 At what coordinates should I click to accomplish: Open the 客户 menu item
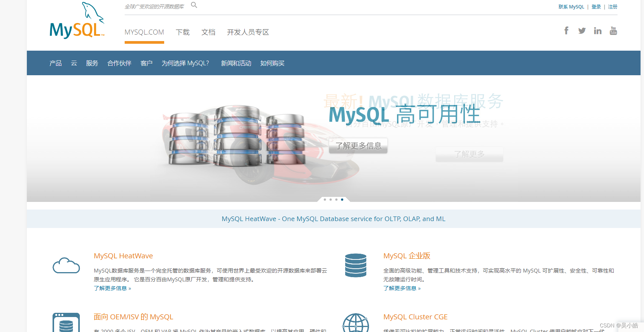[147, 63]
